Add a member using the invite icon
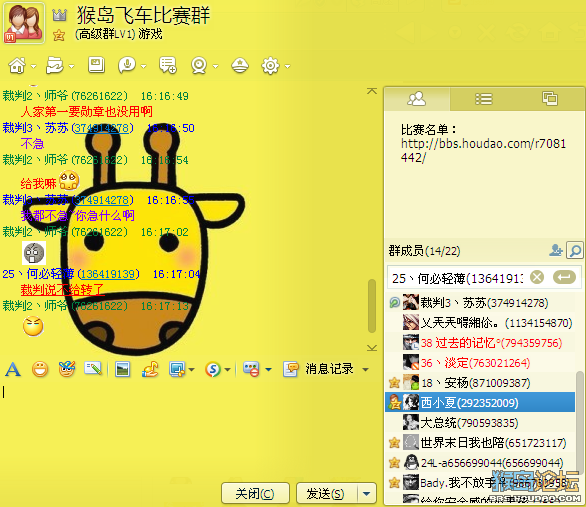Image resolution: width=586 pixels, height=507 pixels. pyautogui.click(x=556, y=250)
